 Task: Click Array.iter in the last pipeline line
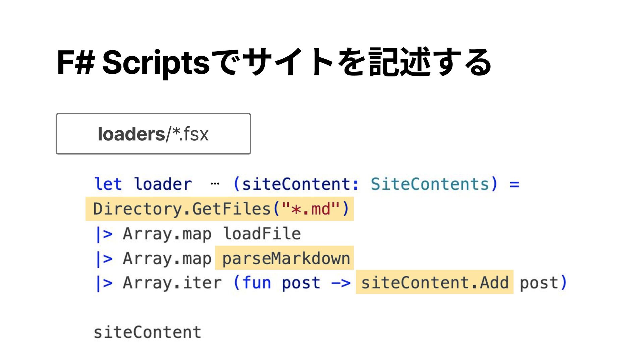coord(172,283)
